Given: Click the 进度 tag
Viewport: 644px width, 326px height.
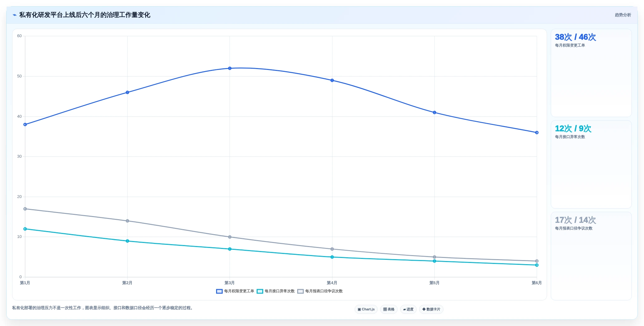Looking at the screenshot, I should click(x=408, y=309).
